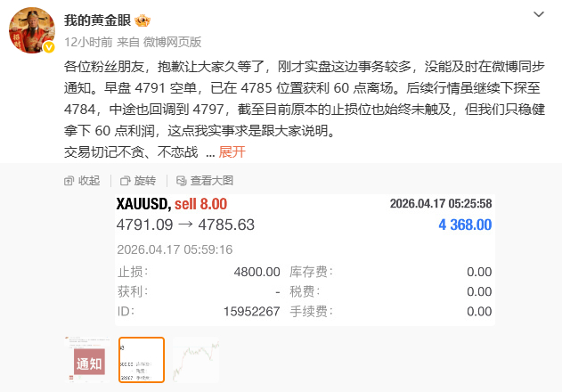Viewport: 562px width, 392px height.
Task: Click the 查看大图 magnifier icon
Action: (x=182, y=181)
